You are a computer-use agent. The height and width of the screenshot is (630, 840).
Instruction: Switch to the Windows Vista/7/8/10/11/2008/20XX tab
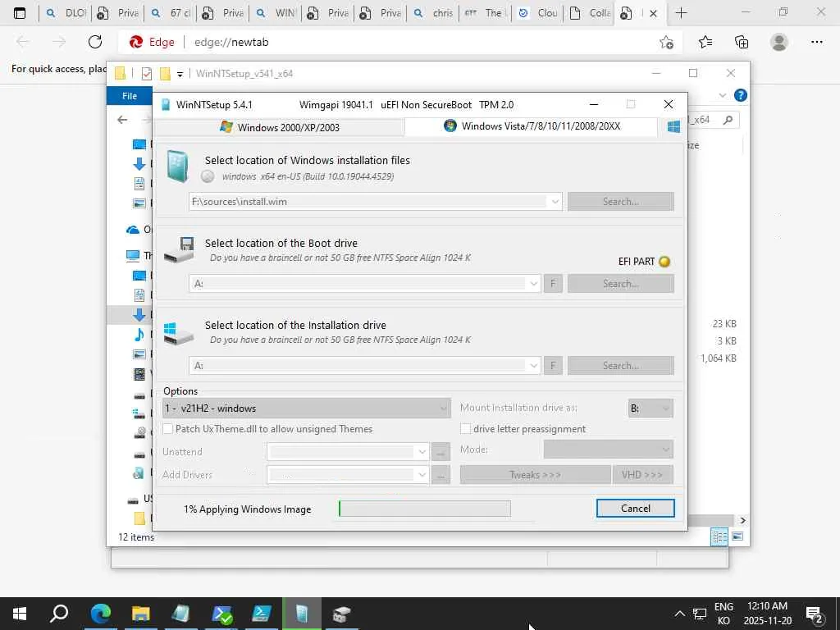(x=532, y=126)
